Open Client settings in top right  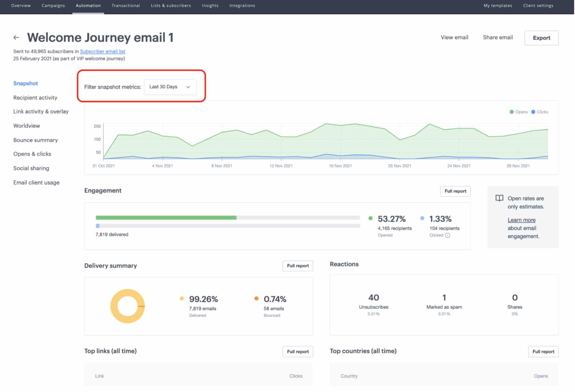[538, 5]
